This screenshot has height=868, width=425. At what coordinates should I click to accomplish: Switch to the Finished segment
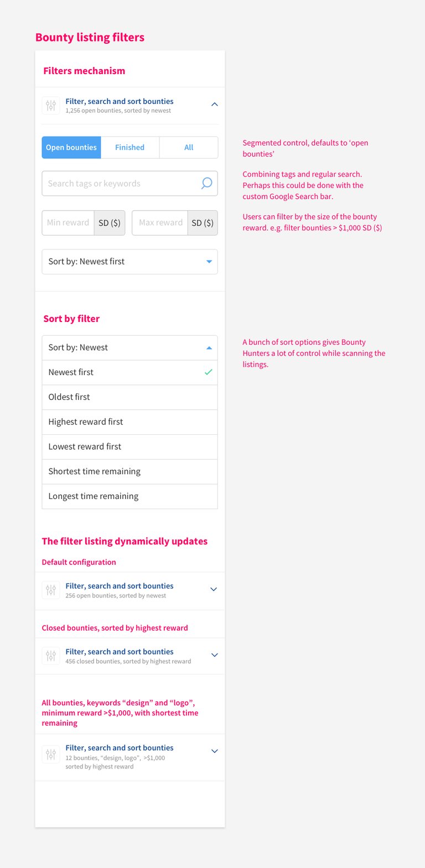[130, 148]
